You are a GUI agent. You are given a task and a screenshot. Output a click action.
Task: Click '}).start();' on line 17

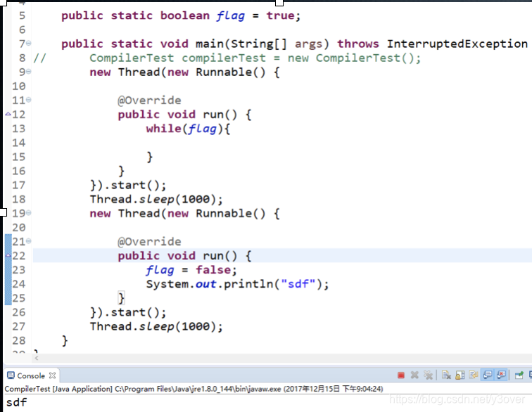tap(128, 185)
